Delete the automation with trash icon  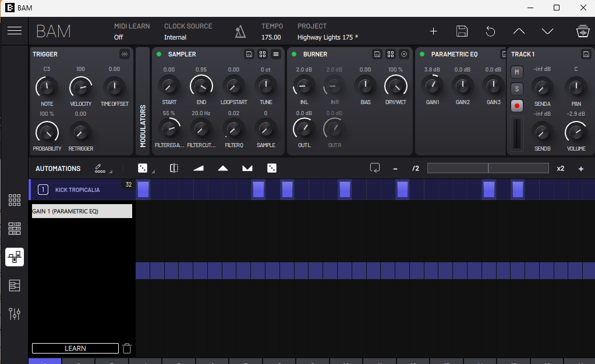pyautogui.click(x=127, y=348)
